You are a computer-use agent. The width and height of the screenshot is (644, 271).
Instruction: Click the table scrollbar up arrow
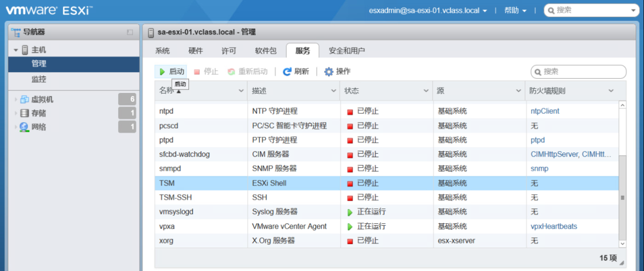click(x=622, y=105)
